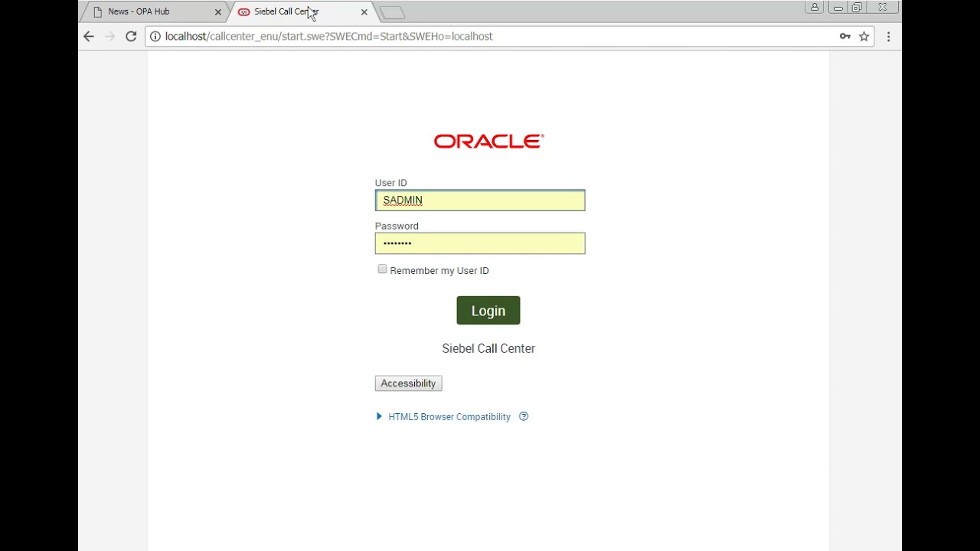The image size is (980, 551).
Task: Click the Siebel Call Center text
Action: 488,348
